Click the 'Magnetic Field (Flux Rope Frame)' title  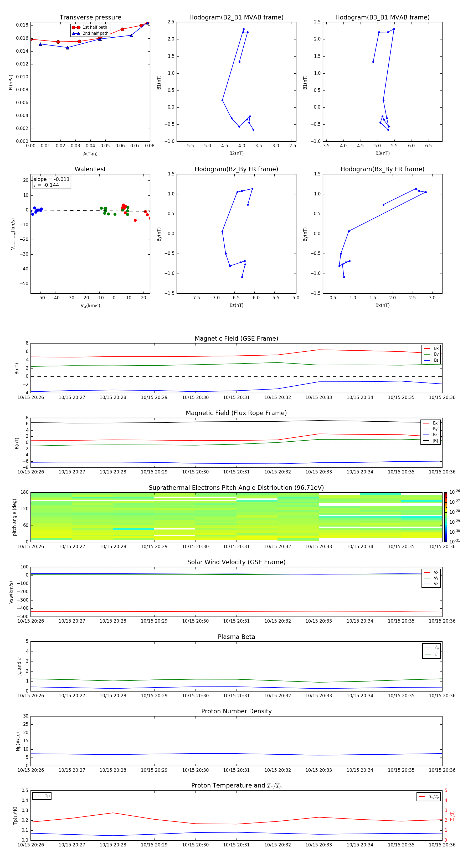[236, 413]
